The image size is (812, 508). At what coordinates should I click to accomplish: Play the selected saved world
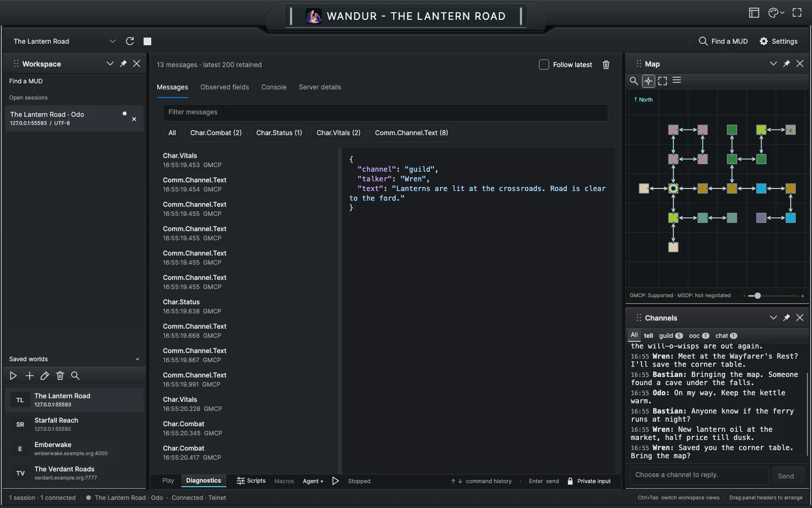click(14, 375)
